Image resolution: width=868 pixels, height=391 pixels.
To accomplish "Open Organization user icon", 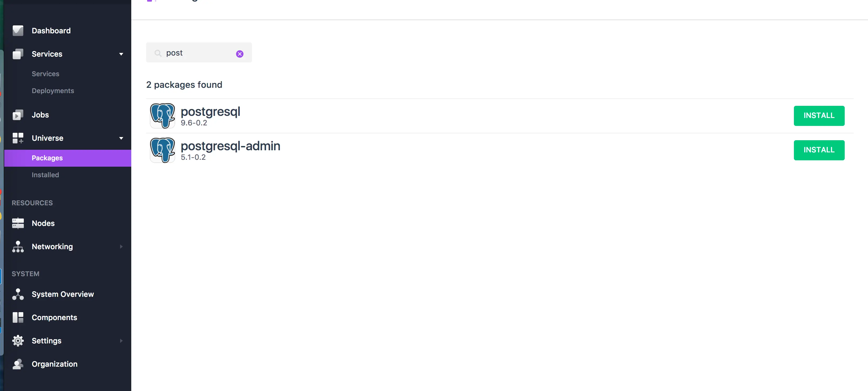I will (x=18, y=364).
